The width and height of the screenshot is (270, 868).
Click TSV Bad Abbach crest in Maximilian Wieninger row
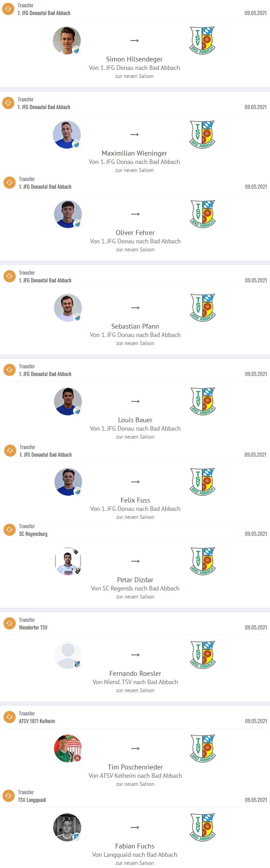click(202, 135)
